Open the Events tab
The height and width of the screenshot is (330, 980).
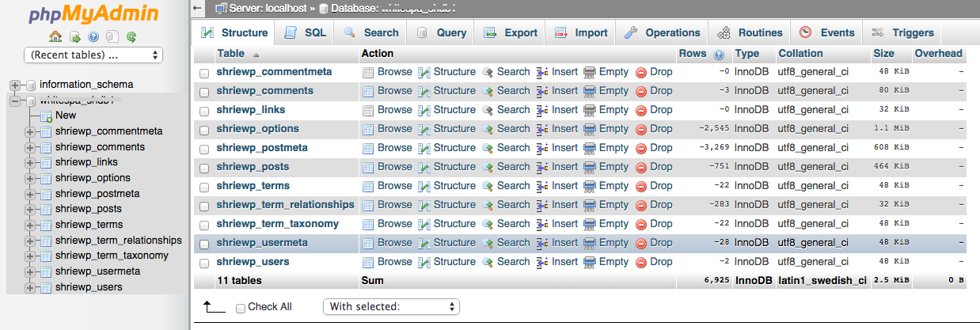point(826,32)
